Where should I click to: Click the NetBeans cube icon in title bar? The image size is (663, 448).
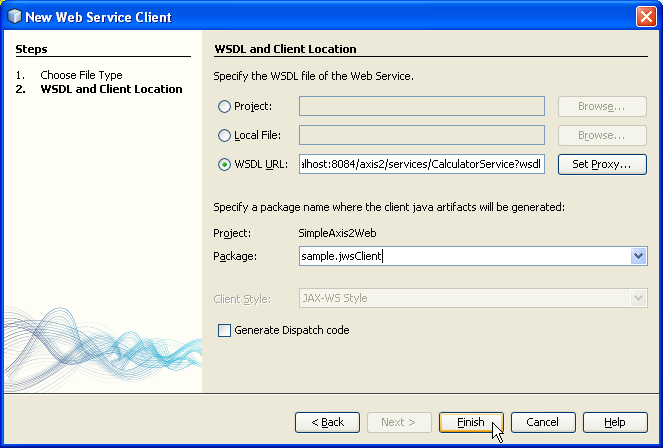click(x=14, y=16)
